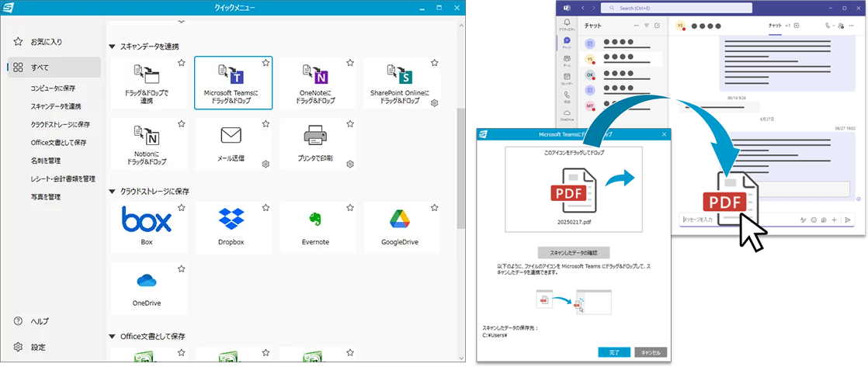The image size is (868, 367).
Task: Open call options dropdown in Teams header
Action: tap(833, 26)
